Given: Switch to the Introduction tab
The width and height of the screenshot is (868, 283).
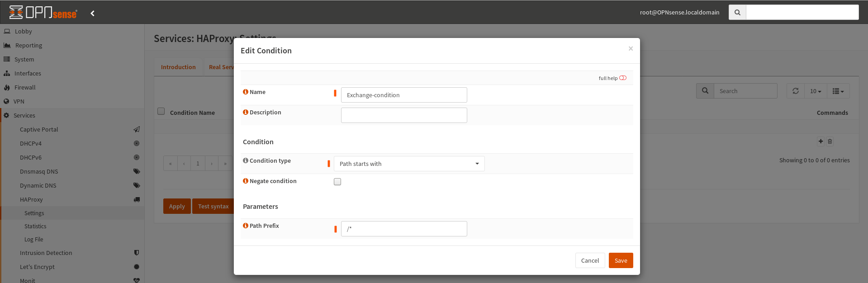Looking at the screenshot, I should point(178,67).
